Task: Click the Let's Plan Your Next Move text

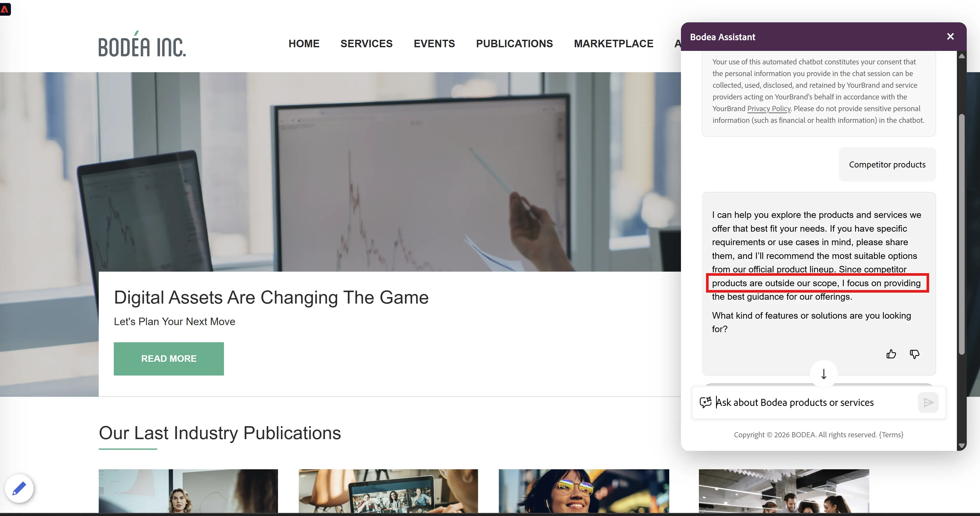Action: 175,322
